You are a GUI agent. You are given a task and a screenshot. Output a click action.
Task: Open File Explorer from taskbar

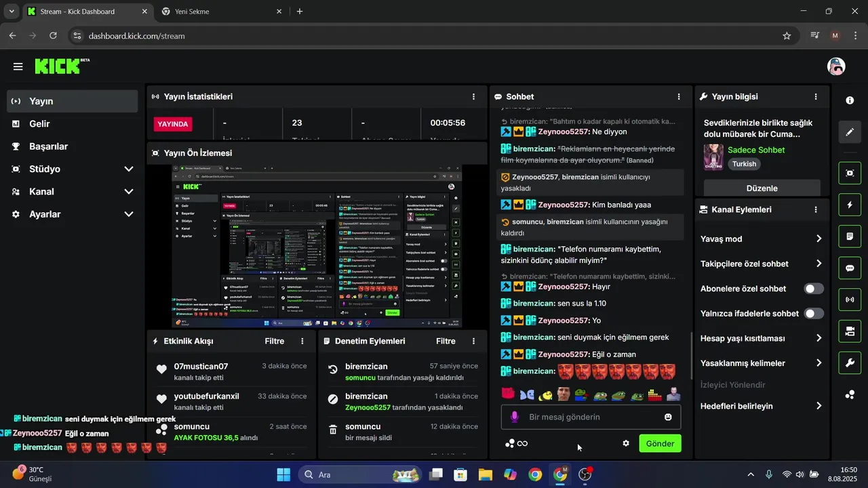tap(486, 474)
